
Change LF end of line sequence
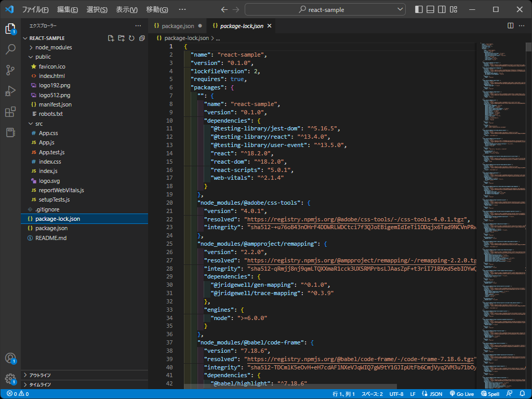(x=413, y=394)
